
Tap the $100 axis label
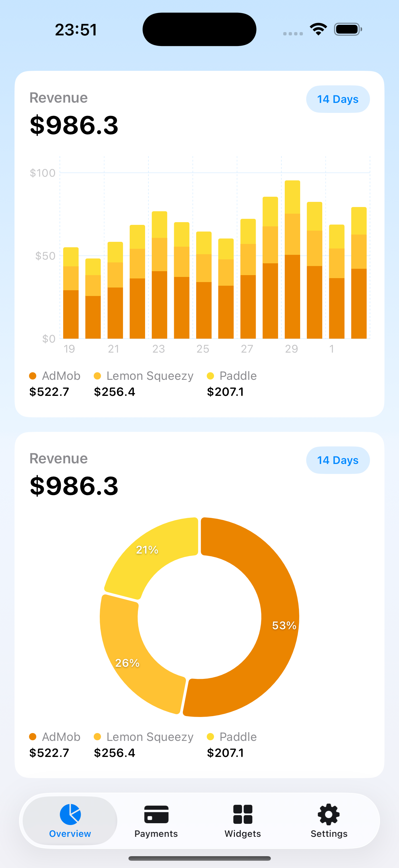pyautogui.click(x=43, y=173)
